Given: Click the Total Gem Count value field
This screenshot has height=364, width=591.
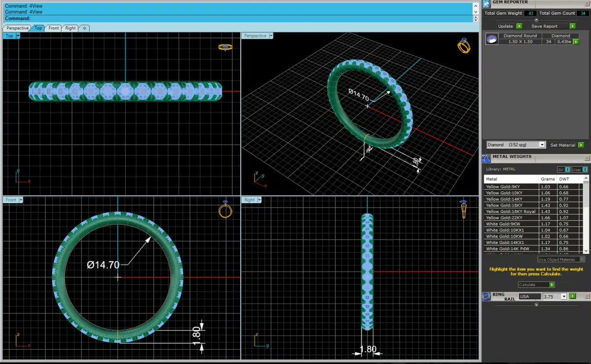Looking at the screenshot, I should [583, 13].
